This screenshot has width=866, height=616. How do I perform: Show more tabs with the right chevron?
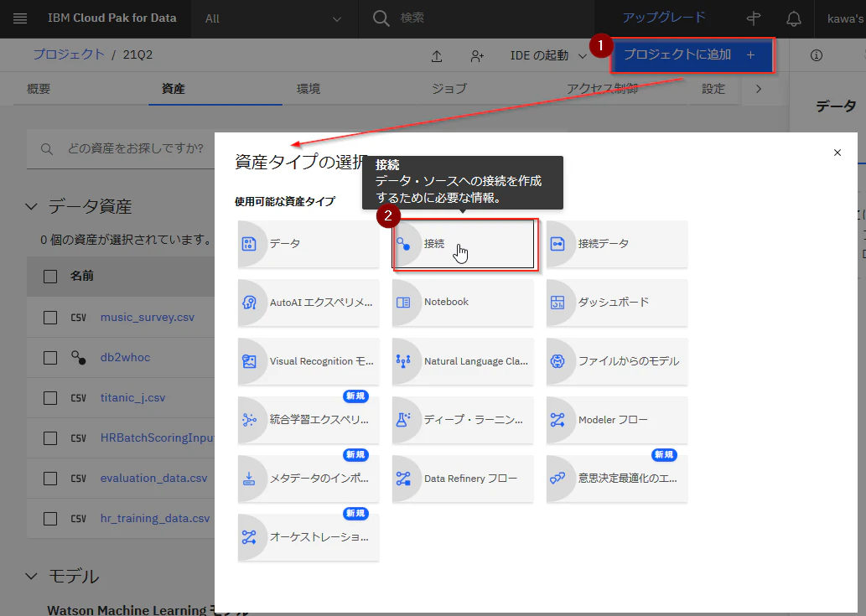759,89
